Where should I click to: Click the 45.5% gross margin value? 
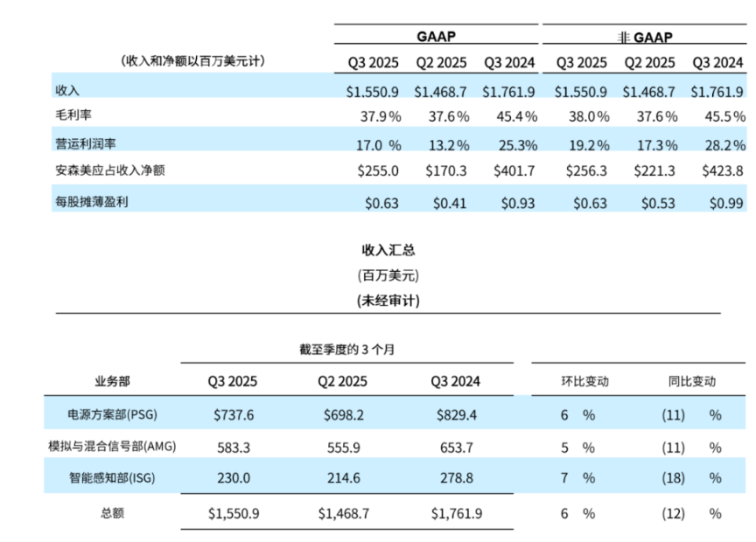(725, 116)
